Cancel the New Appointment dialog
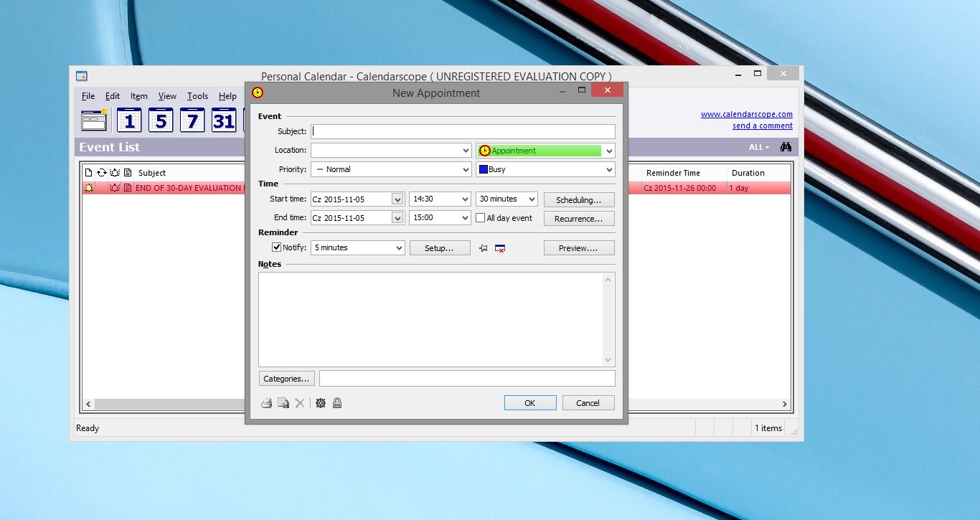This screenshot has width=980, height=520. [x=588, y=403]
